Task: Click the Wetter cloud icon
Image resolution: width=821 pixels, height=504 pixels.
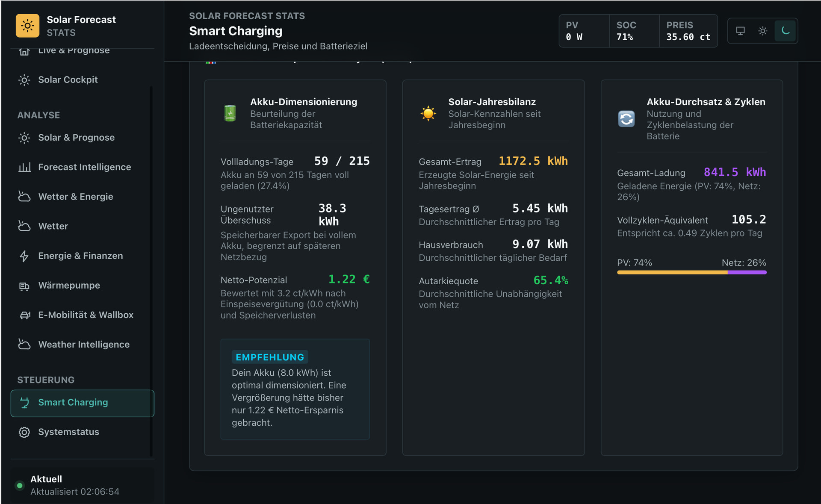Action: click(24, 226)
